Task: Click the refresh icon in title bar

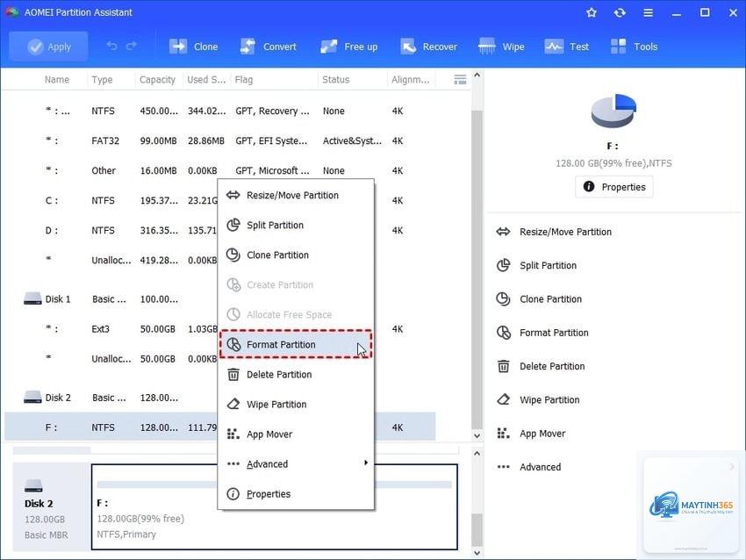Action: pyautogui.click(x=620, y=13)
